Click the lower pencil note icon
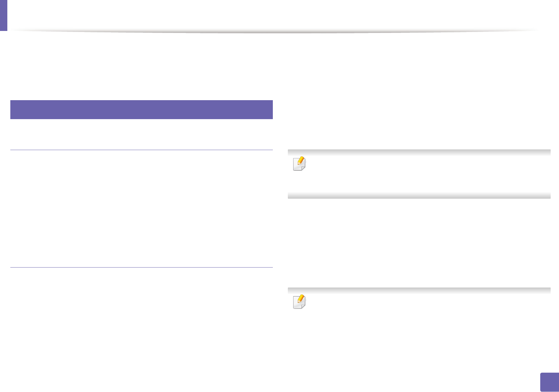 [299, 302]
